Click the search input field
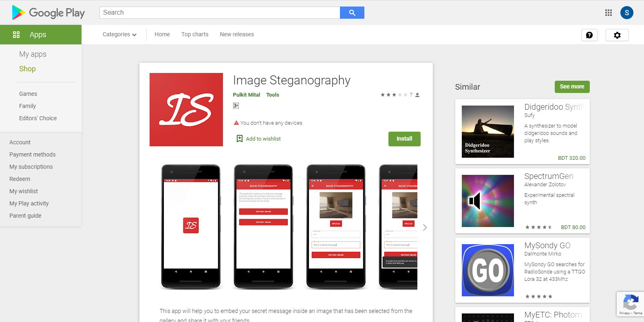The image size is (644, 322). point(220,13)
